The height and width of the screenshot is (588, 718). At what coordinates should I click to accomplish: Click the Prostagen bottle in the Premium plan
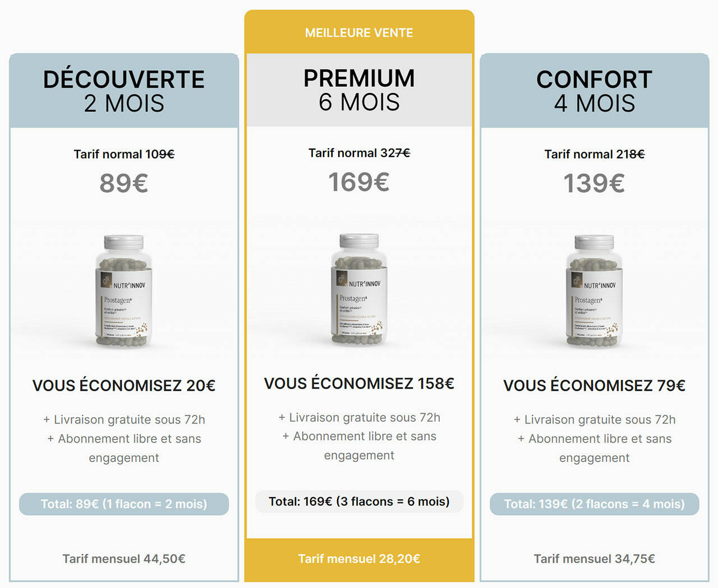click(x=359, y=289)
